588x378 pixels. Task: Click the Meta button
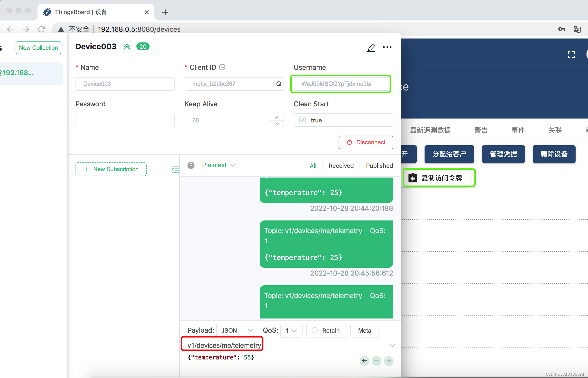click(364, 330)
